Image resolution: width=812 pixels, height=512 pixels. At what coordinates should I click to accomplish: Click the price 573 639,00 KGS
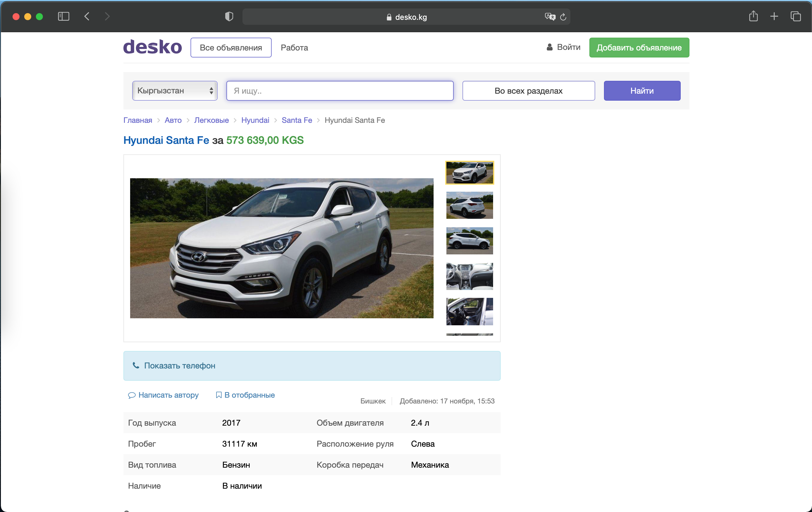coord(265,140)
